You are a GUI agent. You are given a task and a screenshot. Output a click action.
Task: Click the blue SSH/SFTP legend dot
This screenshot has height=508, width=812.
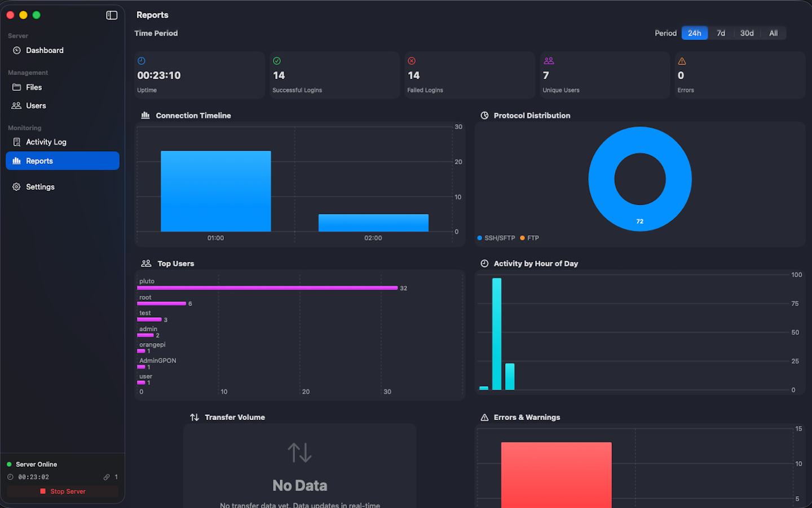(x=480, y=238)
